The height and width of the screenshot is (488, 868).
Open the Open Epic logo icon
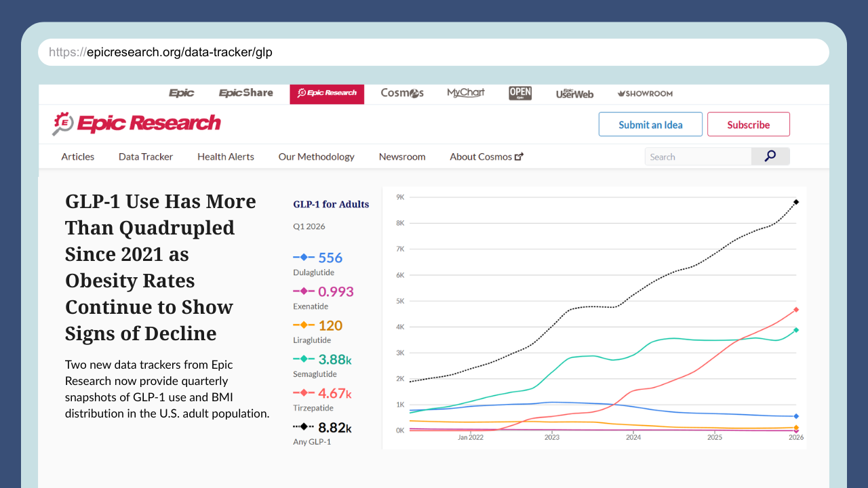pyautogui.click(x=520, y=94)
